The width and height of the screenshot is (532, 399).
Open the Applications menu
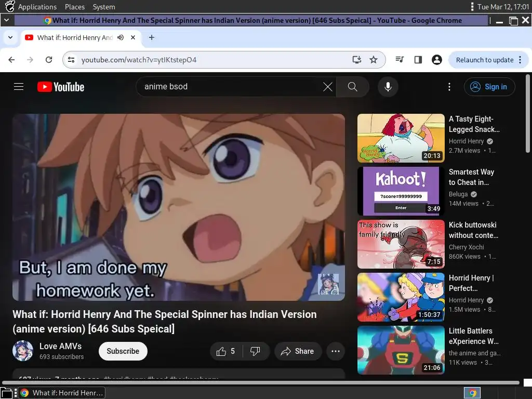37,7
